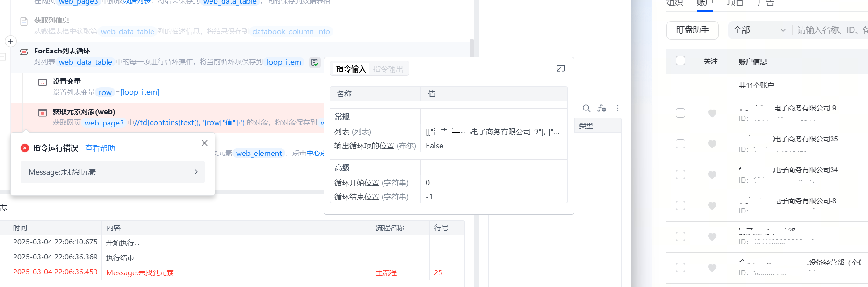This screenshot has height=287, width=868.
Task: Favorite the 电子商务有限公司-9 account heart
Action: pos(712,113)
